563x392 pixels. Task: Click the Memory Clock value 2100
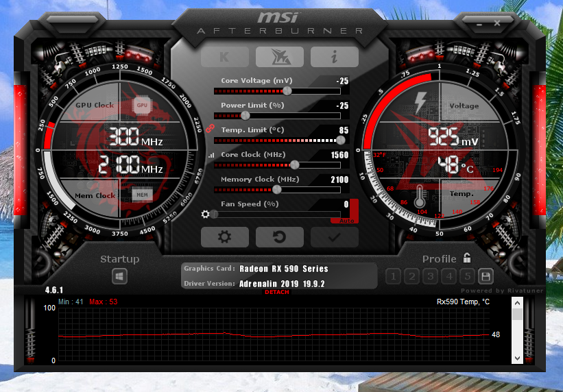coord(339,180)
